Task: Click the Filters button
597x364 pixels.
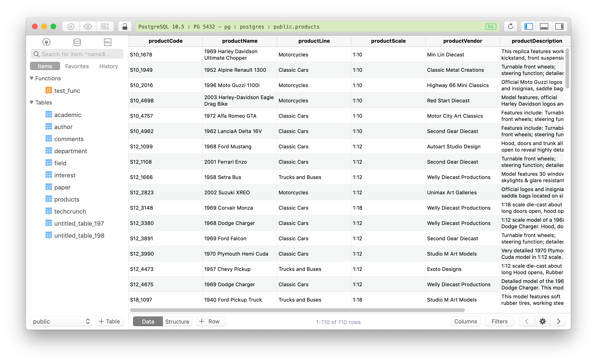Action: (500, 321)
